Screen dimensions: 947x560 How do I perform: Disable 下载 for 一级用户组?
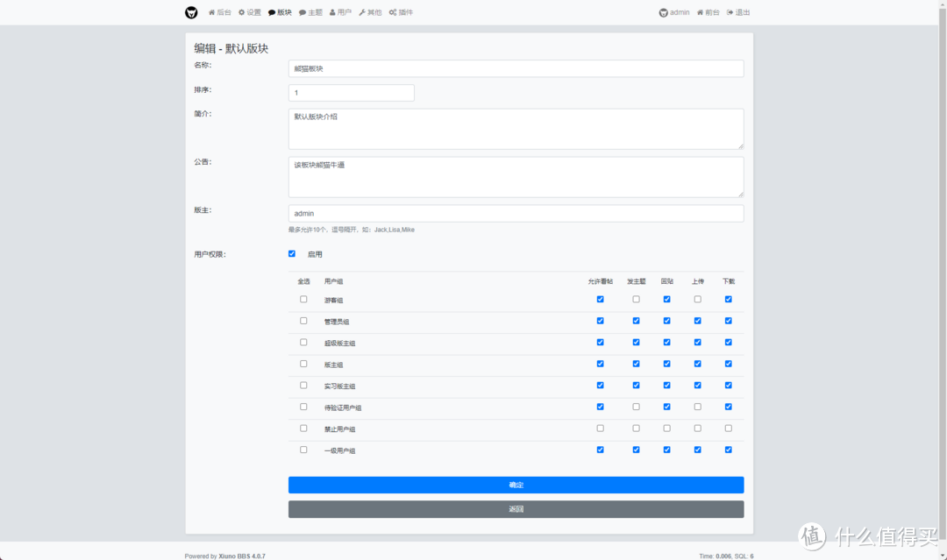pos(728,450)
